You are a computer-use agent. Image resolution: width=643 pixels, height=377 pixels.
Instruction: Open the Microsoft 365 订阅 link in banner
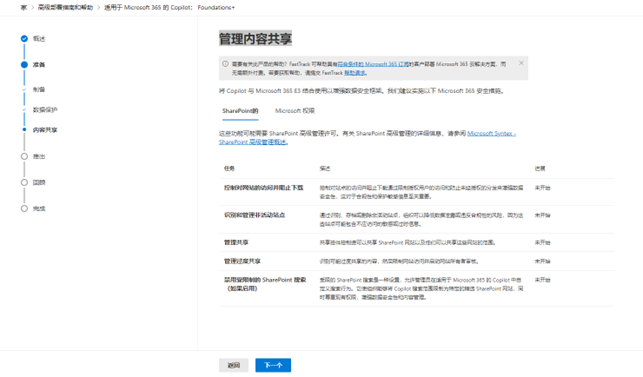[373, 64]
